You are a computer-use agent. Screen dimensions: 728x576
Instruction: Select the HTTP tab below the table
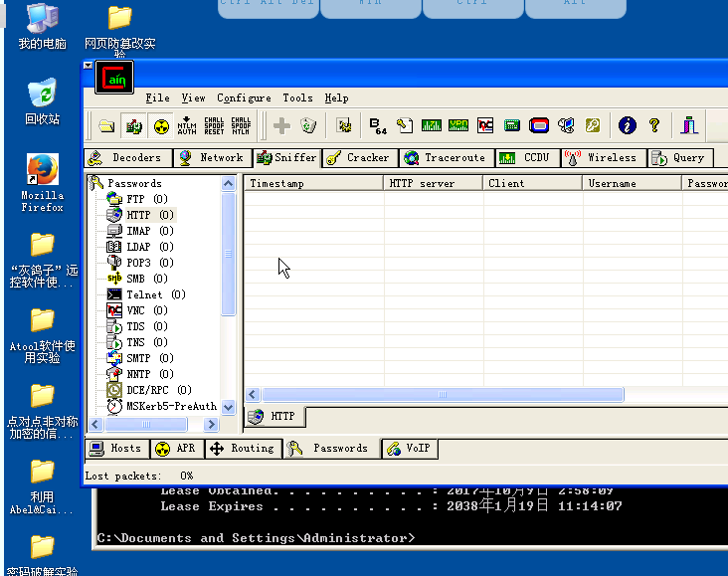tap(274, 416)
